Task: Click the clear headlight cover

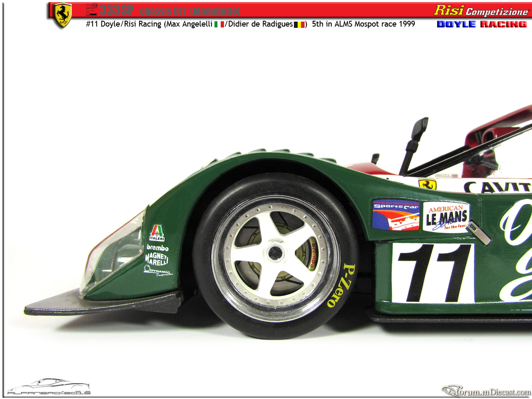Action: pyautogui.click(x=115, y=252)
